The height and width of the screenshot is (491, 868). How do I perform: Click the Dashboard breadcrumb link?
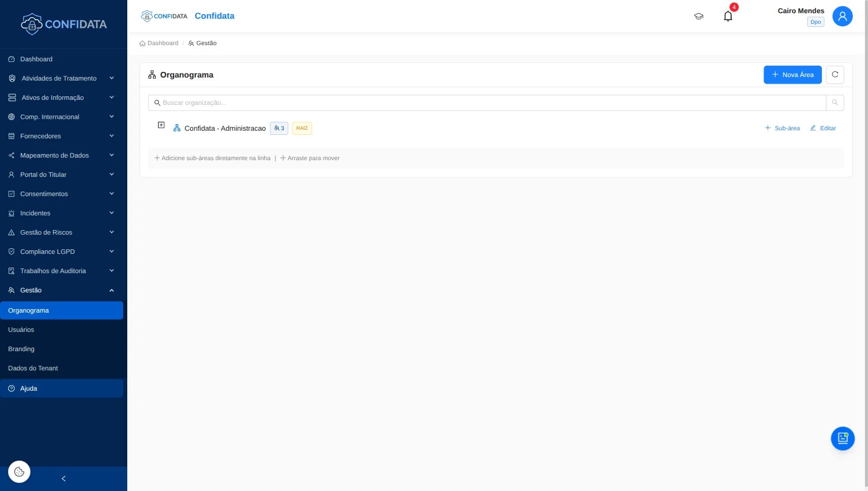162,43
